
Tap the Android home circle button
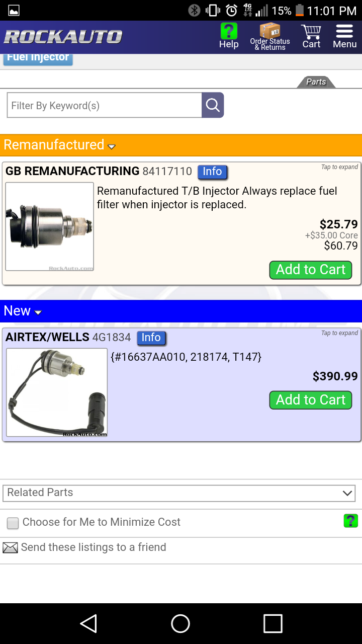pos(180,624)
